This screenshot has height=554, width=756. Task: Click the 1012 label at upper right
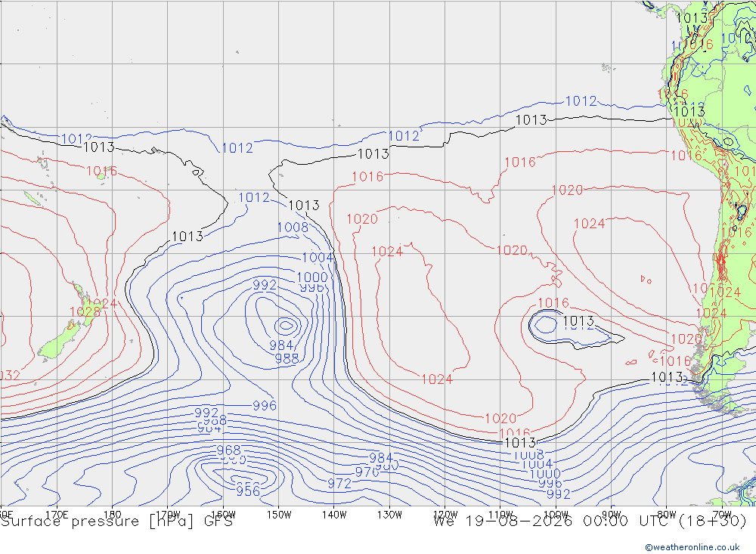click(x=581, y=101)
